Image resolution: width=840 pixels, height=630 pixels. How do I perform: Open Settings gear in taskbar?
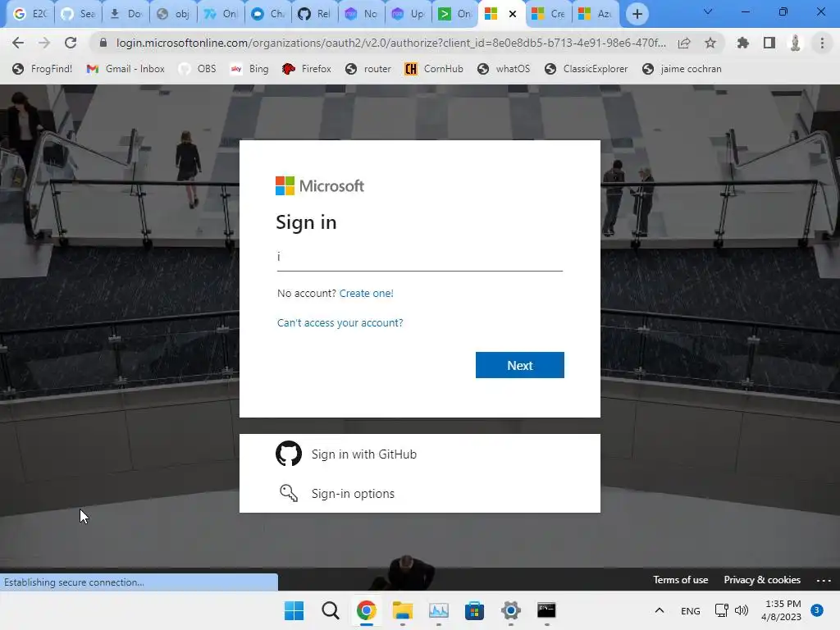point(510,610)
